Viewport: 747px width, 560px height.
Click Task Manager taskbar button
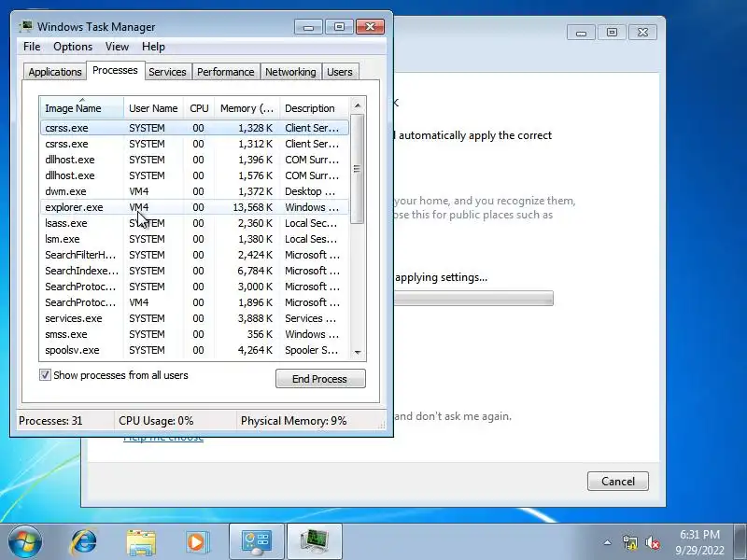(315, 542)
